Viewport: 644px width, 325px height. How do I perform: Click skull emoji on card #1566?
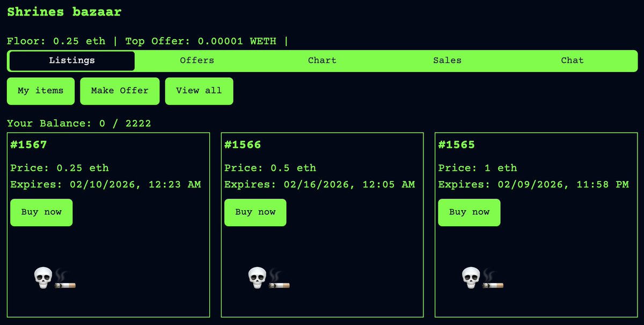(257, 278)
